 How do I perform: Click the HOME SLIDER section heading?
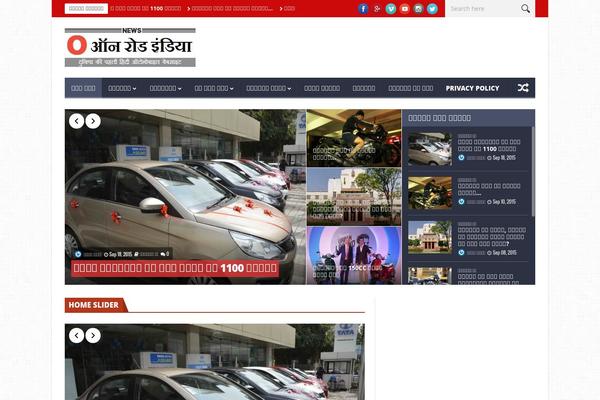coord(93,305)
